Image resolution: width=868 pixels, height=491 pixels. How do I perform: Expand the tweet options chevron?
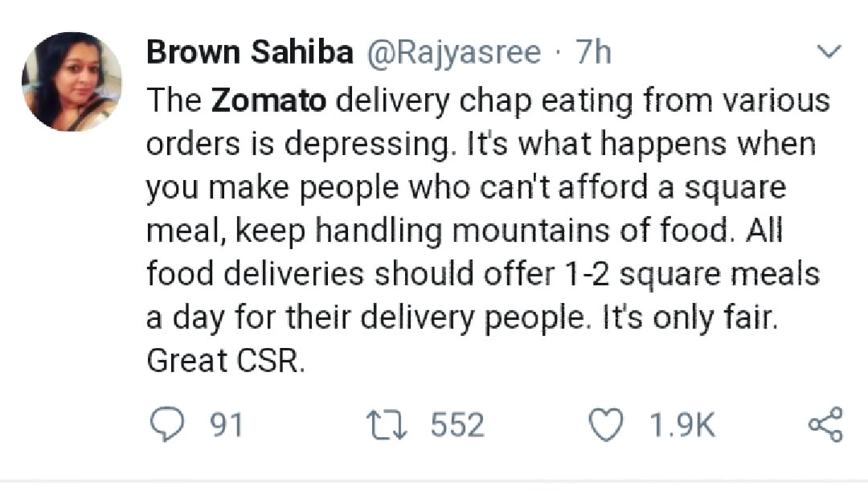tap(827, 53)
